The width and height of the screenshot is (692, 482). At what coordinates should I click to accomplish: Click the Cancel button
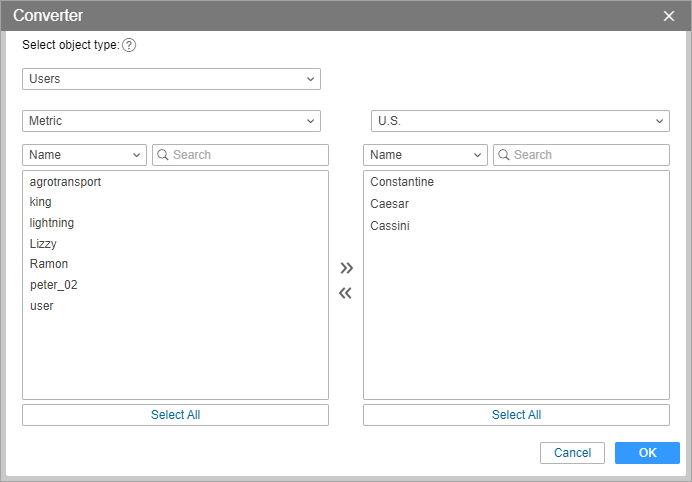coord(572,453)
